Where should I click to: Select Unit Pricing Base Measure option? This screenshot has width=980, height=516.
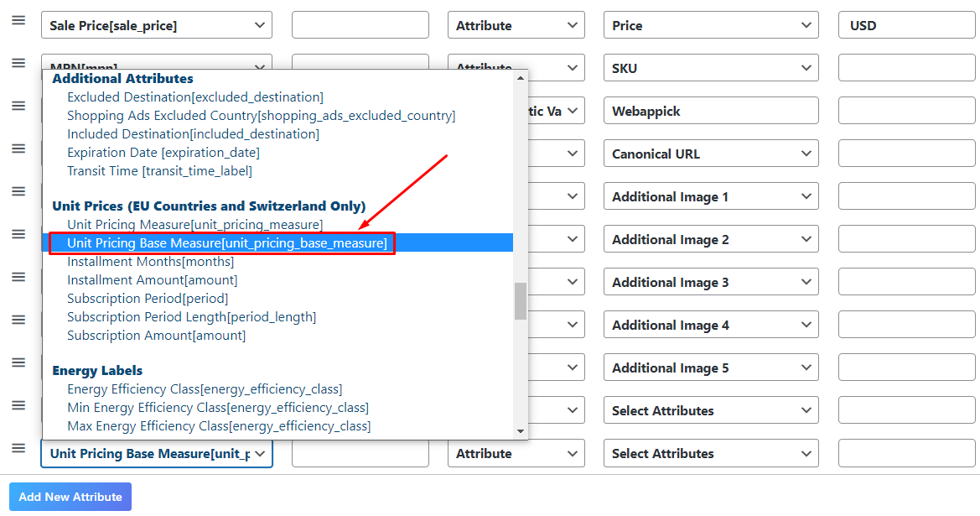(227, 243)
